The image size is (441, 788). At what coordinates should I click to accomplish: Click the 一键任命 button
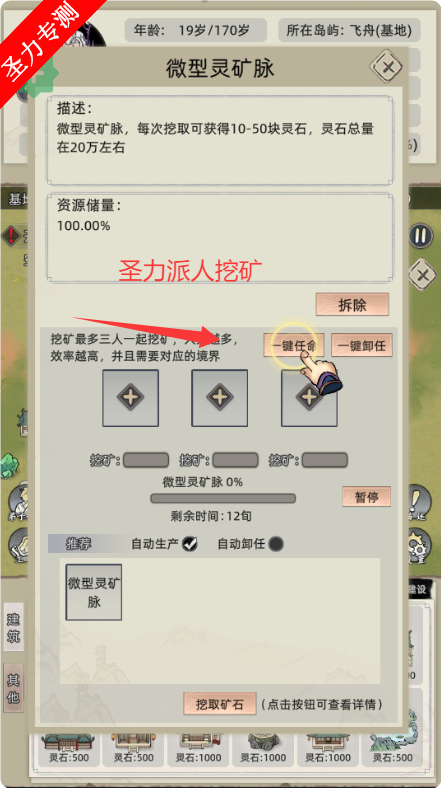tap(294, 345)
